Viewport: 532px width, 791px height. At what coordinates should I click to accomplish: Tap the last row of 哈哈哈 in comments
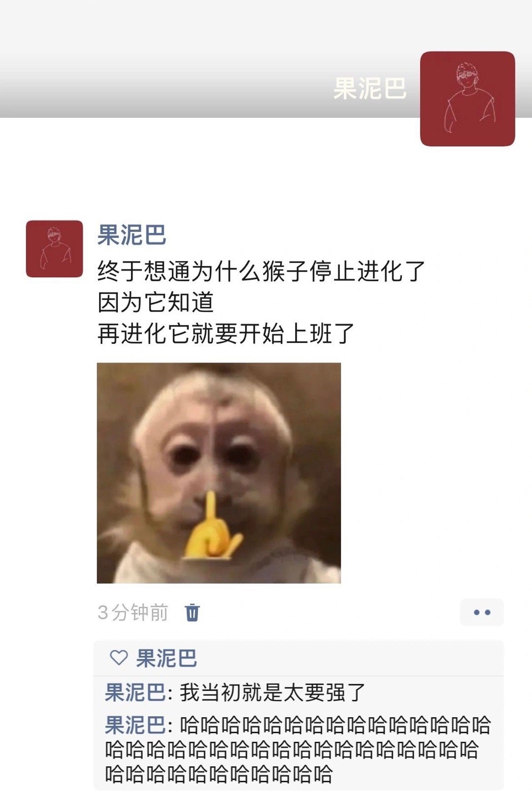tap(219, 774)
